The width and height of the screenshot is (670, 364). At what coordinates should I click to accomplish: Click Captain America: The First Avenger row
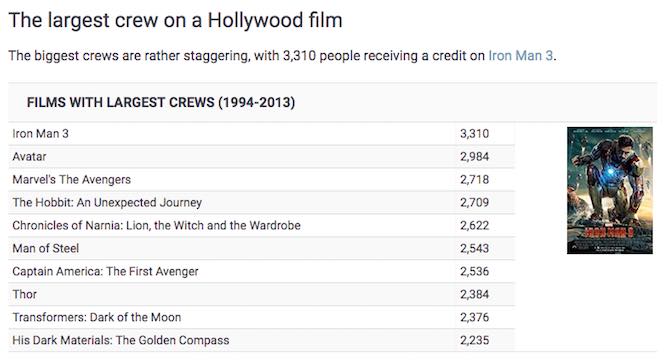tap(262, 272)
